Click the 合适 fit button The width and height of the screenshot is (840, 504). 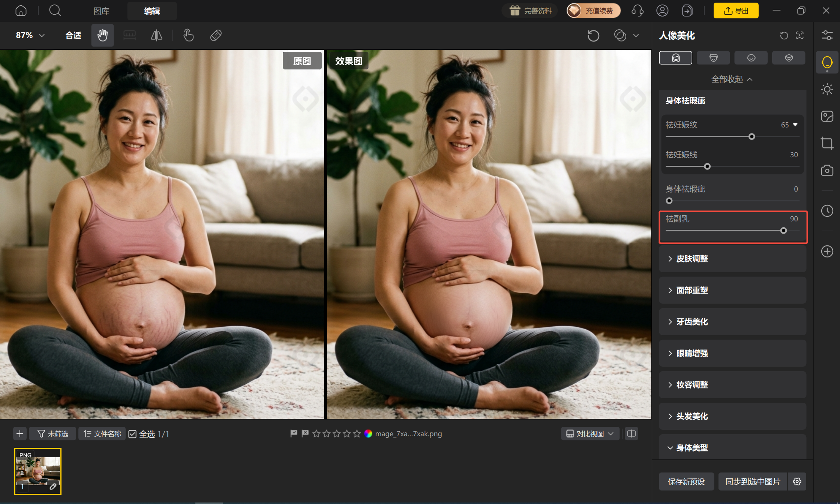[x=73, y=35]
